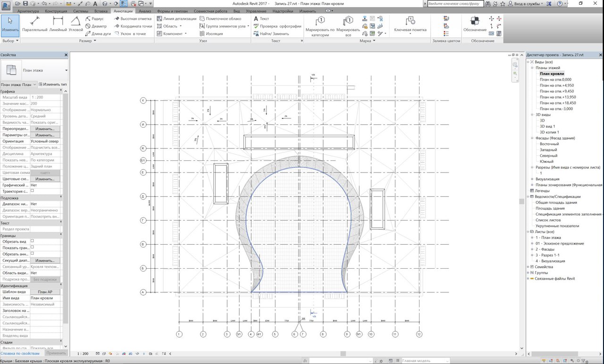Select the Линейный dimension tool
This screenshot has width=604, height=364.
pyautogui.click(x=58, y=24)
